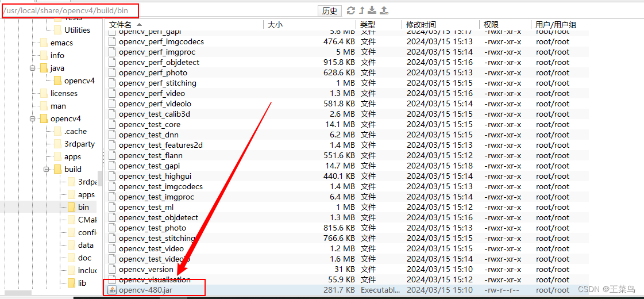This screenshot has width=644, height=299.
Task: Click file icon of opencv_perf_stitching
Action: click(x=112, y=83)
